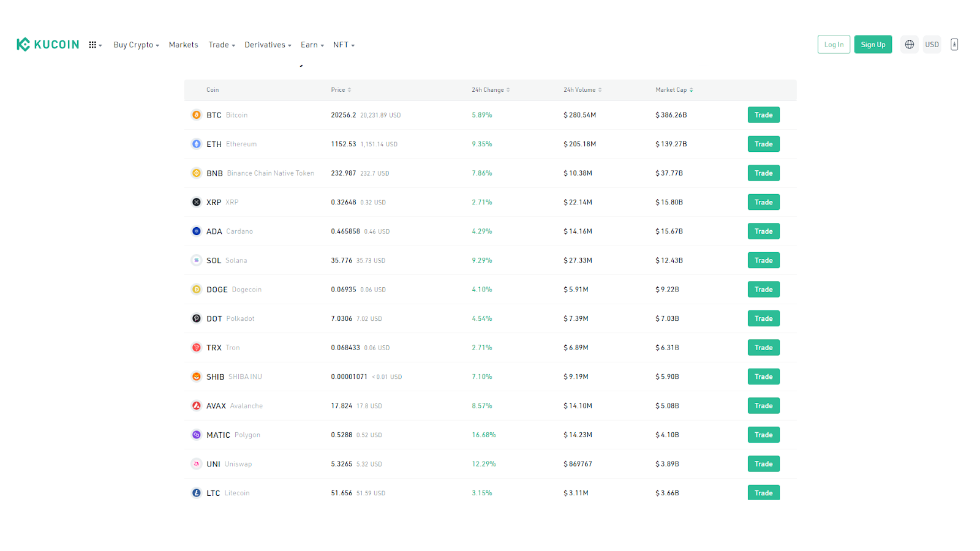Open the NFT menu
Screen dimensions: 980x551
coord(344,45)
